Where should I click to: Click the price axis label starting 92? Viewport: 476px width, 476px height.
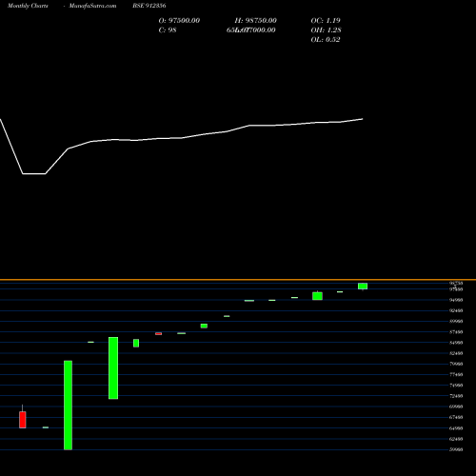click(456, 310)
